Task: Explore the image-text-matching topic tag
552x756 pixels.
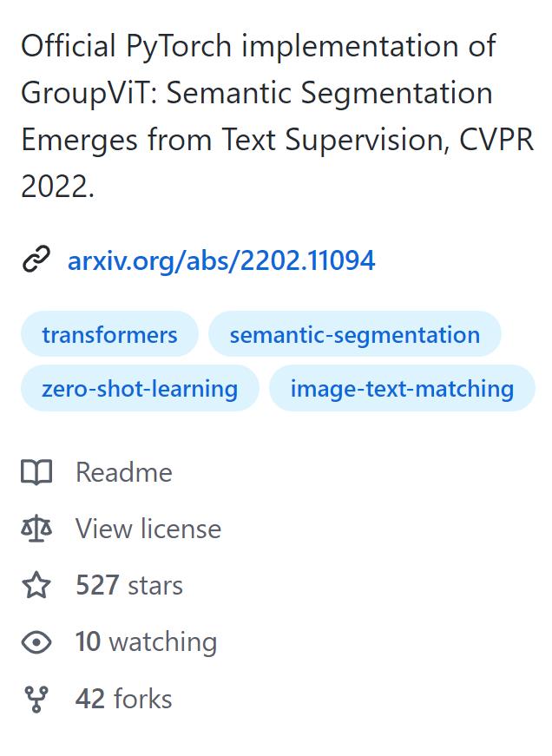Action: [x=402, y=388]
